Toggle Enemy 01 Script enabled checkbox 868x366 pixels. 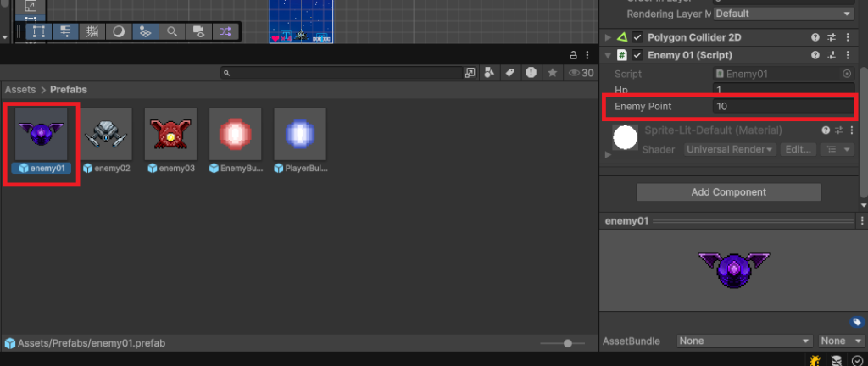[x=637, y=55]
